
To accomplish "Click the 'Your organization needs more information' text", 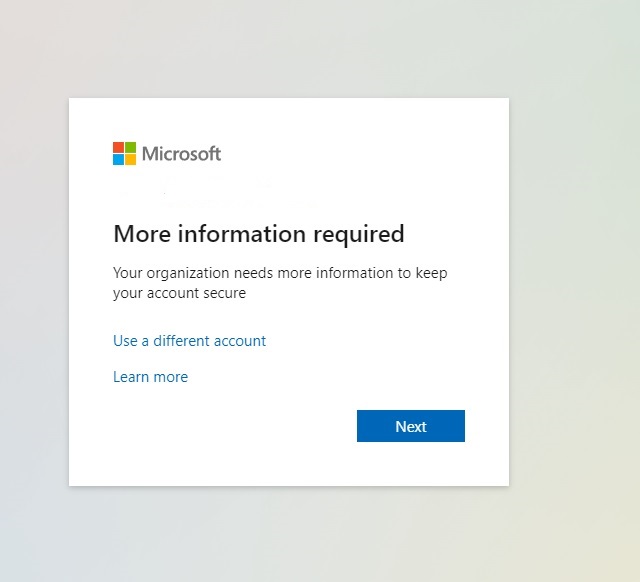I will pos(280,282).
